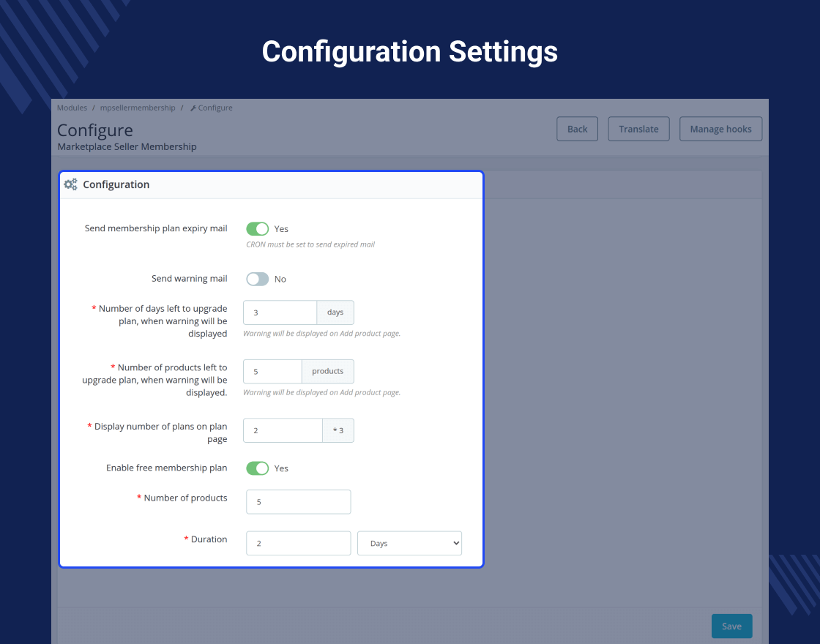Open Manage hooks
This screenshot has height=644, width=820.
pos(720,129)
